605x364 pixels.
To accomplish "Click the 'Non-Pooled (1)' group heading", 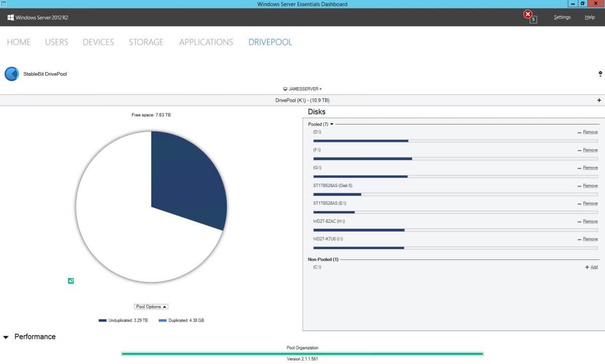I will [323, 260].
